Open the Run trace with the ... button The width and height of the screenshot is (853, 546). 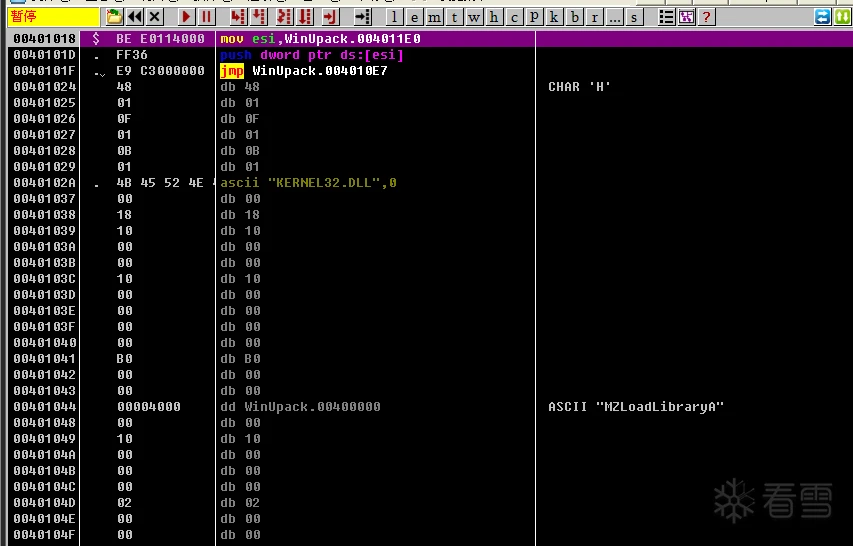[614, 17]
